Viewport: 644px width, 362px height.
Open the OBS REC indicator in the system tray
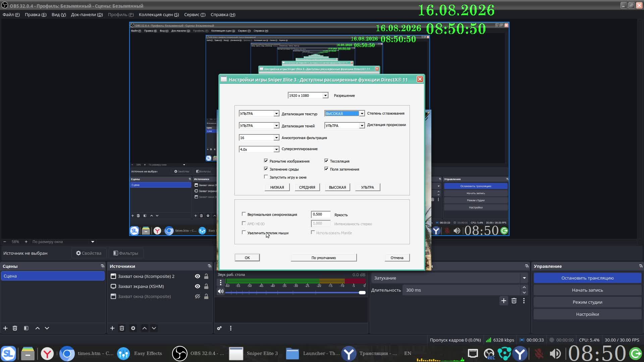(x=489, y=354)
